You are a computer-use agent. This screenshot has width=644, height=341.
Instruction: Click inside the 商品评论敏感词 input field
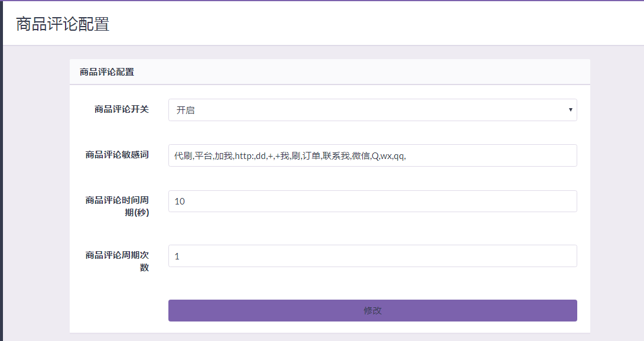click(x=372, y=155)
